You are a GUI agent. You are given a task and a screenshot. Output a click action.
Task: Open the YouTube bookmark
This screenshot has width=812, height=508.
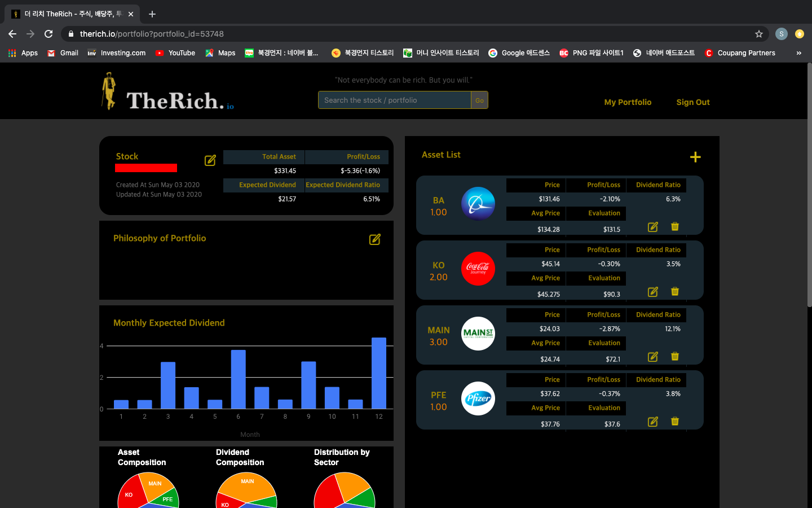click(x=175, y=53)
